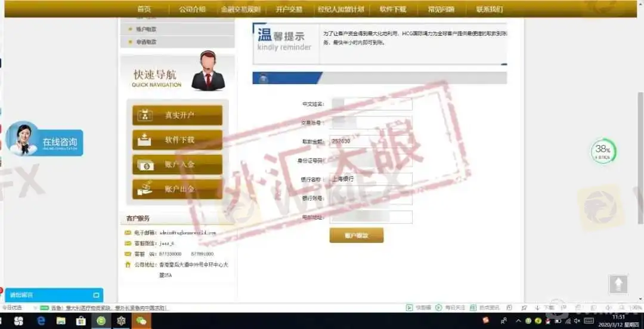The width and height of the screenshot is (644, 329).
Task: Click 每日关注 in the browser status bar
Action: coord(451,308)
